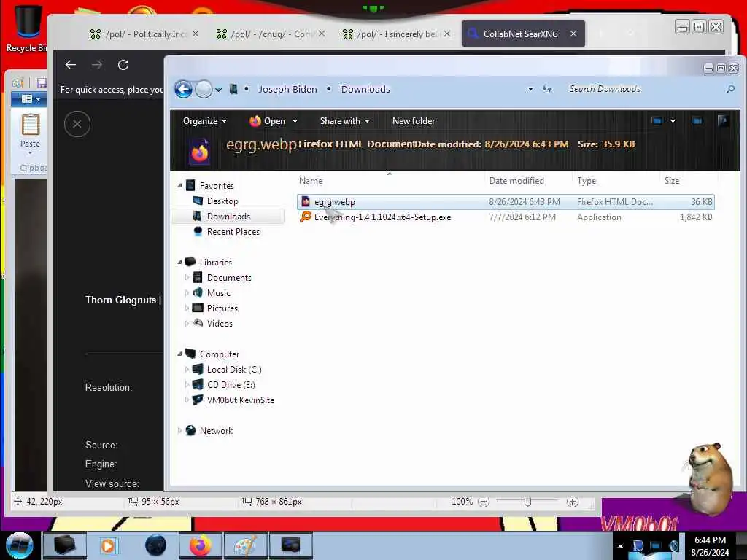
Task: Open the recent locations dropdown arrow
Action: point(218,90)
